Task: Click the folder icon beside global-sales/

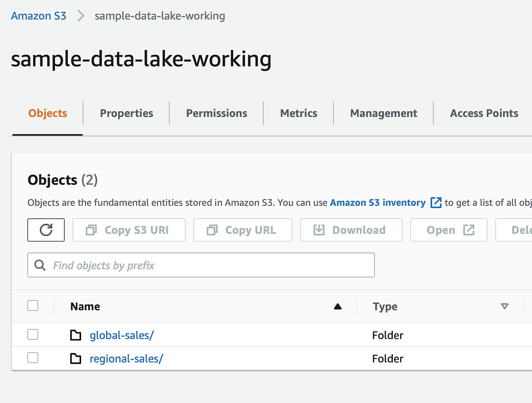Action: point(76,335)
